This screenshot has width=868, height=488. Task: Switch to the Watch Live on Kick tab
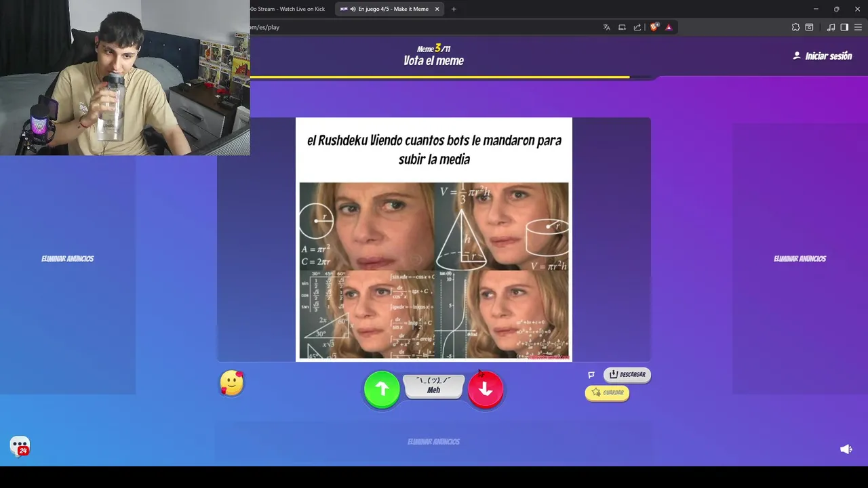click(x=288, y=9)
